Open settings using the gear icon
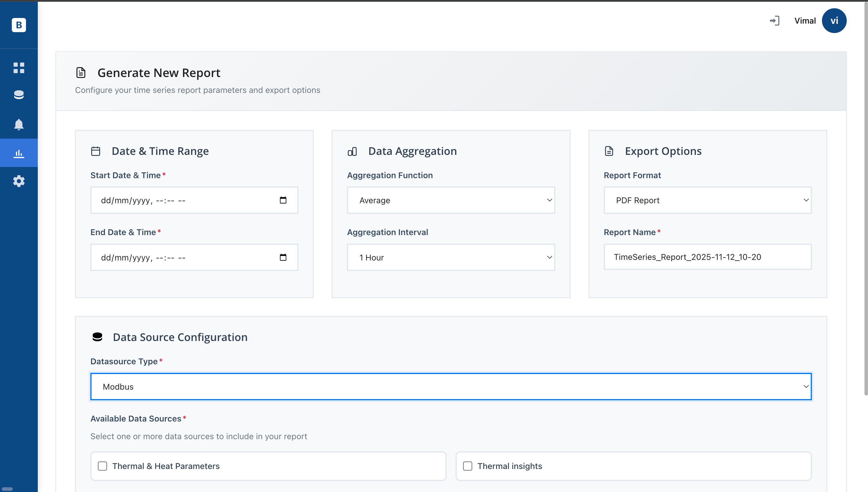The width and height of the screenshot is (868, 492). click(x=19, y=181)
